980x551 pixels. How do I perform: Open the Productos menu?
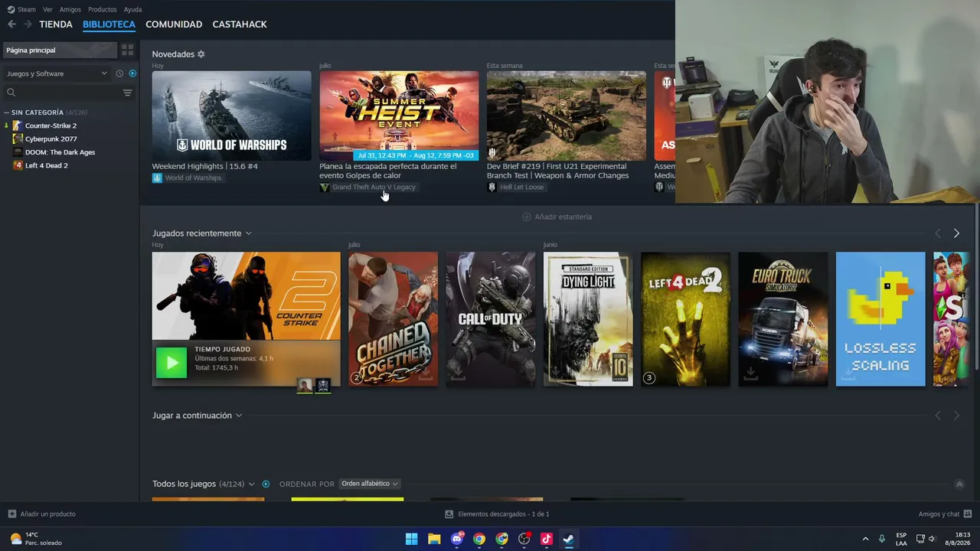(x=103, y=9)
